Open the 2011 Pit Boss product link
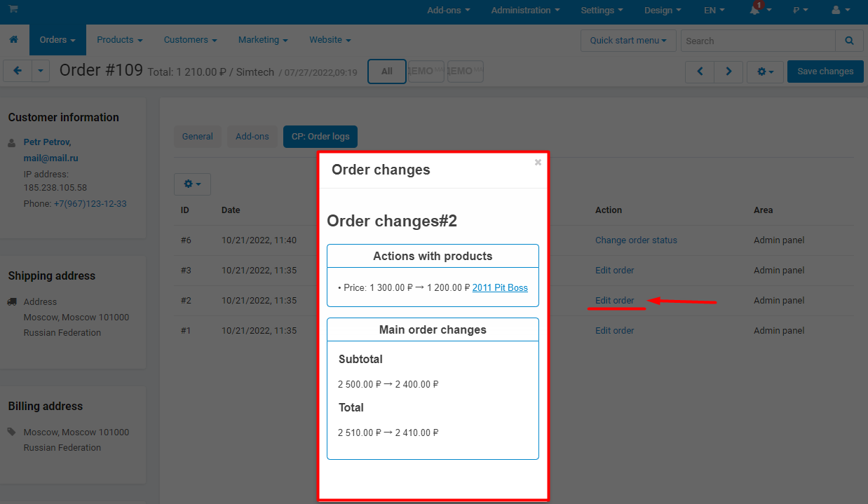This screenshot has width=868, height=504. point(500,288)
